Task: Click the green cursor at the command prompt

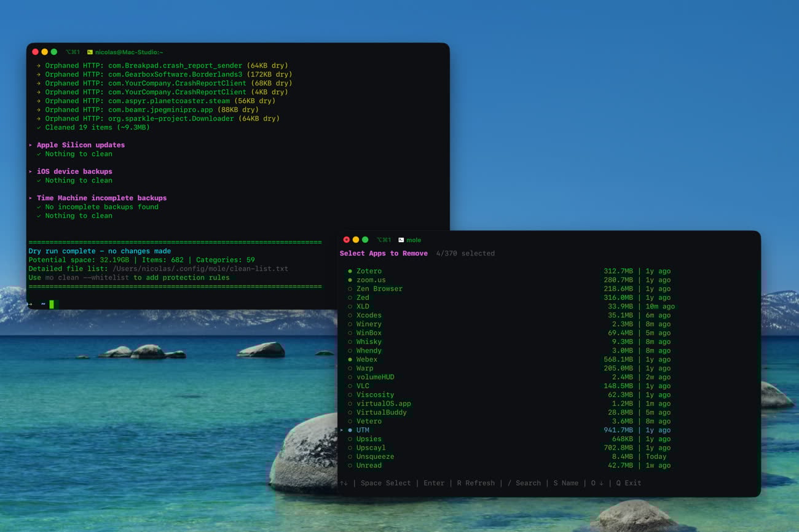Action: 52,304
